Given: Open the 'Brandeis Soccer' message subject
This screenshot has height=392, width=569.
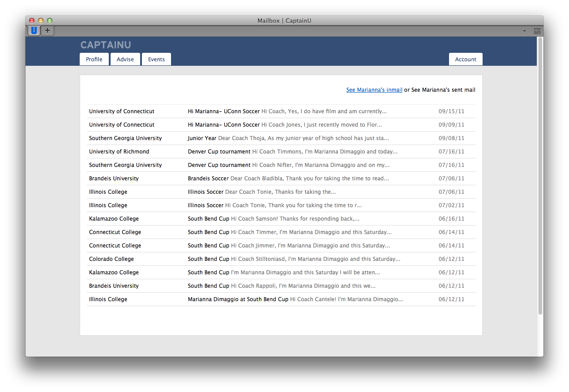Looking at the screenshot, I should pyautogui.click(x=208, y=179).
